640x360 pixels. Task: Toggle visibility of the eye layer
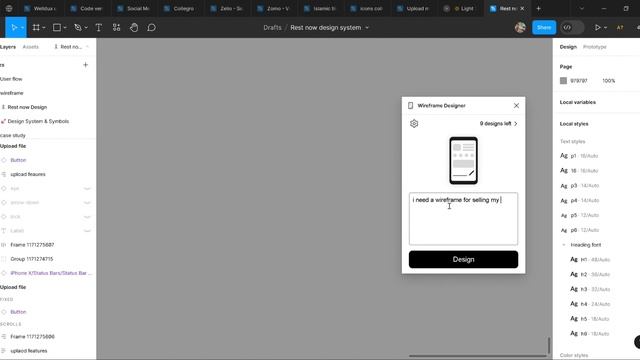pos(87,189)
